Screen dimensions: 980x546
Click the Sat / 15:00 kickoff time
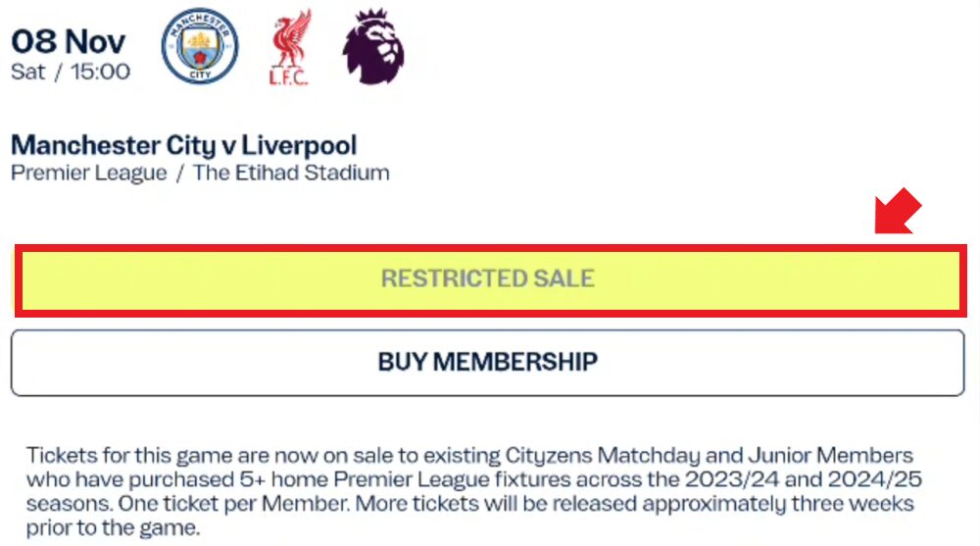(x=71, y=72)
